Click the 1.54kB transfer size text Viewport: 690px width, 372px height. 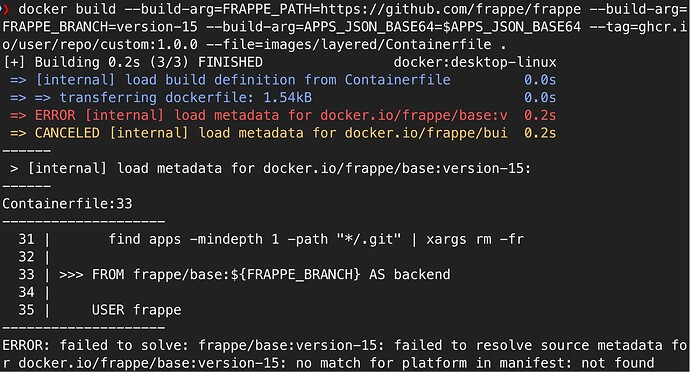pyautogui.click(x=287, y=98)
